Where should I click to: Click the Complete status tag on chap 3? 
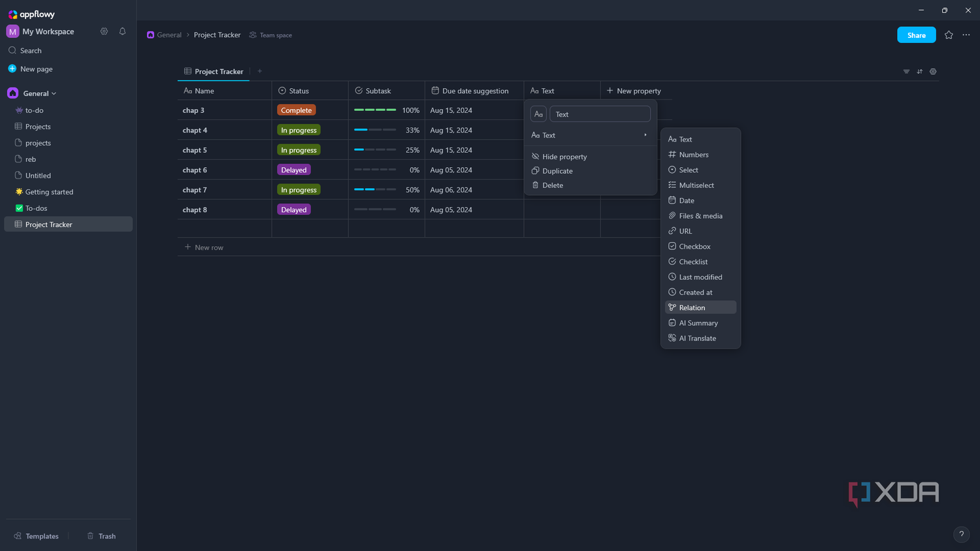297,110
